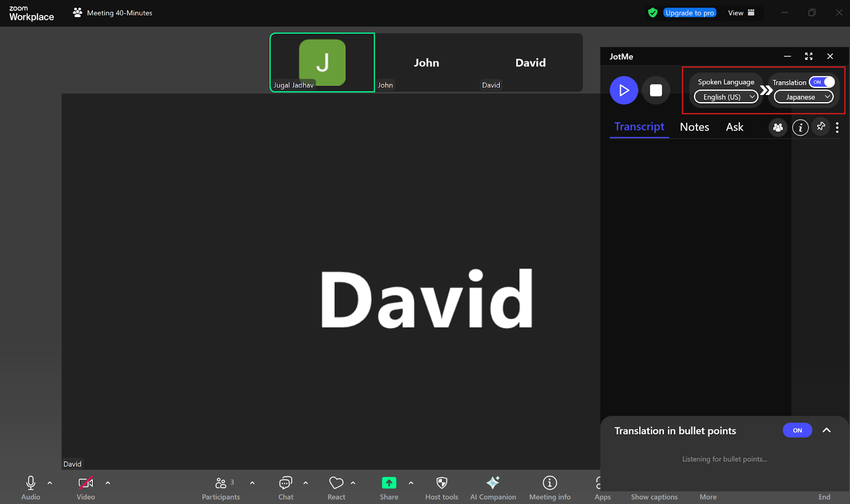
Task: Switch to the Transcript tab
Action: pyautogui.click(x=639, y=127)
